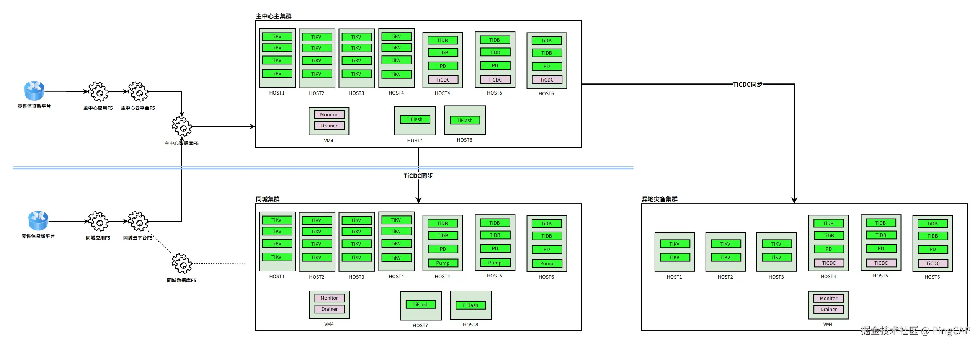The width and height of the screenshot is (980, 346).
Task: Select the 同城应用F5 gear icon
Action: pos(98,221)
